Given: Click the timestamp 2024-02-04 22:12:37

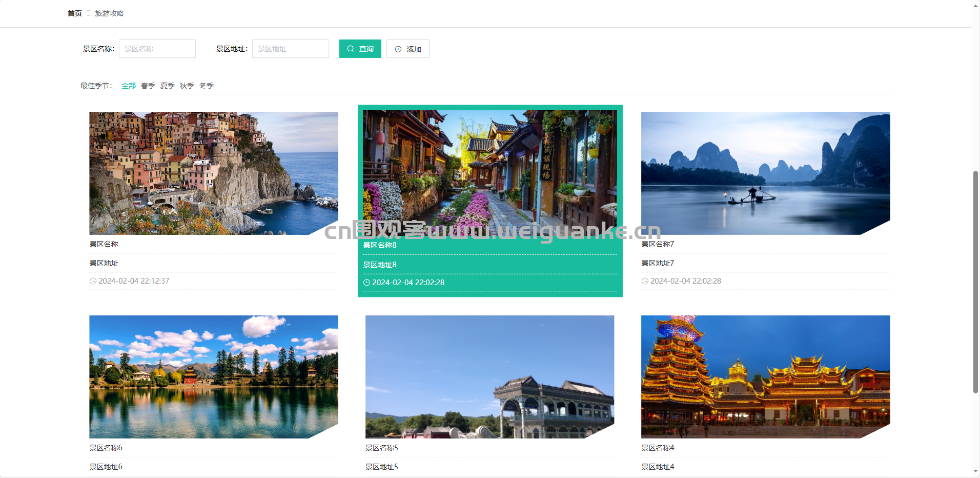Looking at the screenshot, I should pyautogui.click(x=134, y=281).
